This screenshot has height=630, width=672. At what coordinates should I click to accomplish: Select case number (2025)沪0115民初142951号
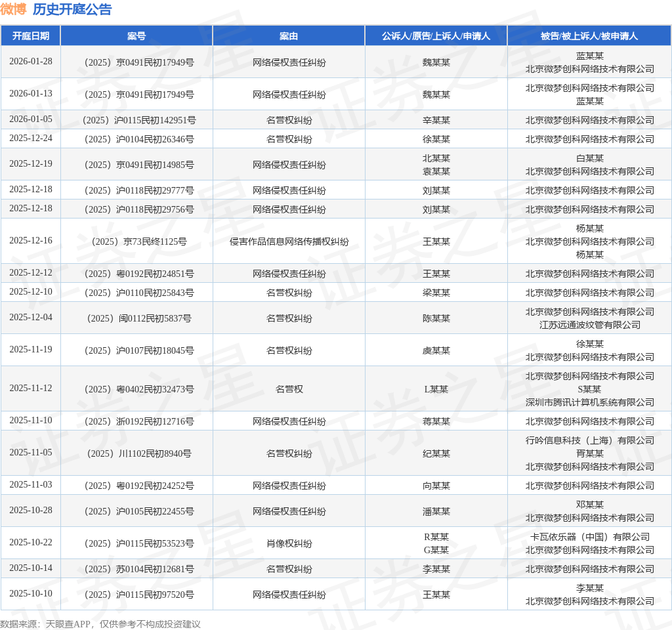pos(139,120)
